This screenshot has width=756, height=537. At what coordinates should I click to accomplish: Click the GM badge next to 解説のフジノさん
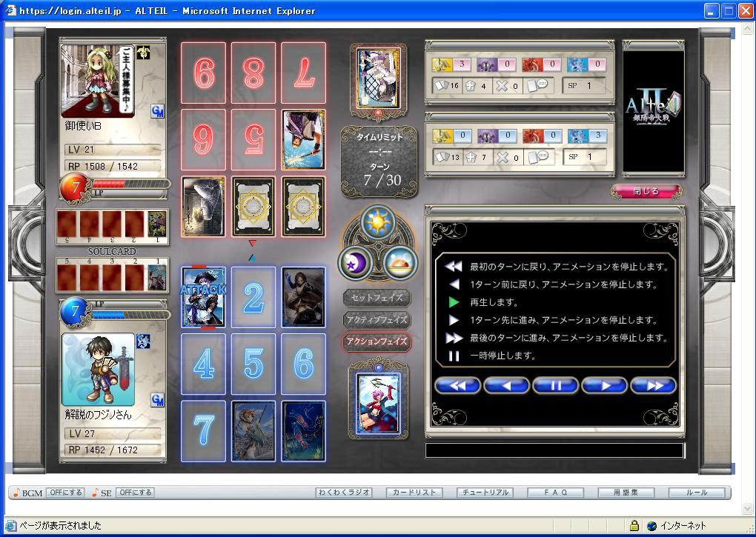point(158,400)
